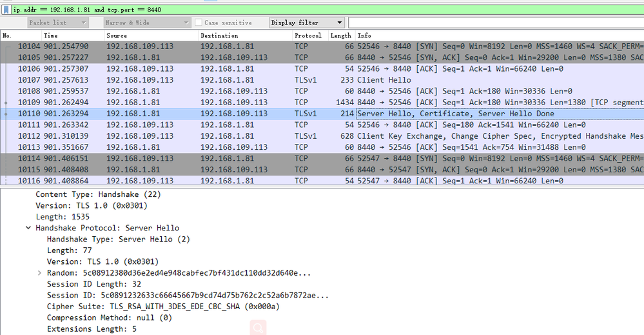Select the Length: 1535 line
The image size is (644, 335).
pyautogui.click(x=63, y=217)
